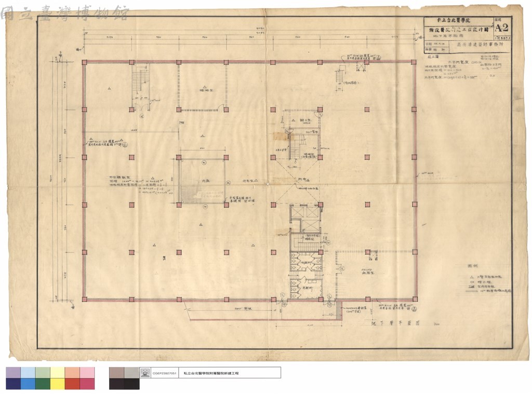Click the magenta-rose calibration swatch
532x394 pixels.
point(87,384)
